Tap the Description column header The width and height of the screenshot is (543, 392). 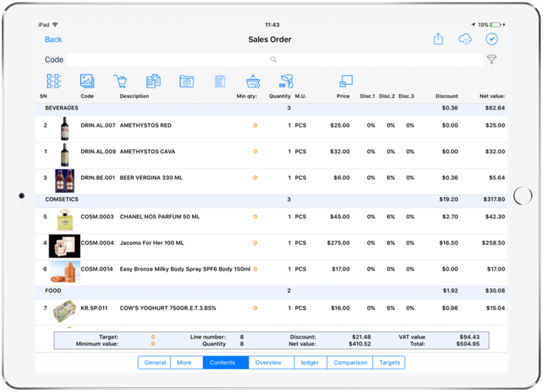[134, 96]
